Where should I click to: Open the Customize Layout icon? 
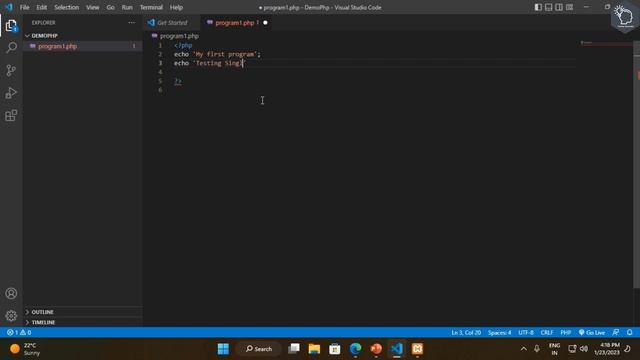[569, 7]
